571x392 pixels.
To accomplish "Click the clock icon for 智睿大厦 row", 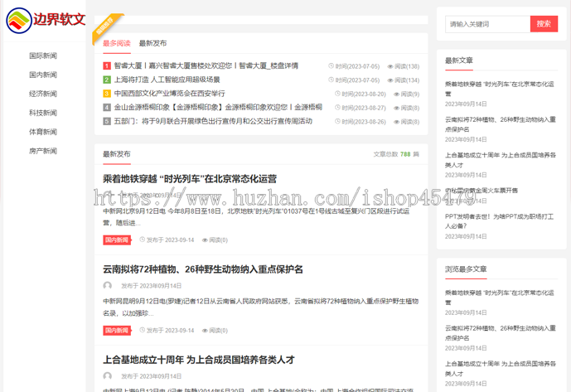I will (331, 66).
